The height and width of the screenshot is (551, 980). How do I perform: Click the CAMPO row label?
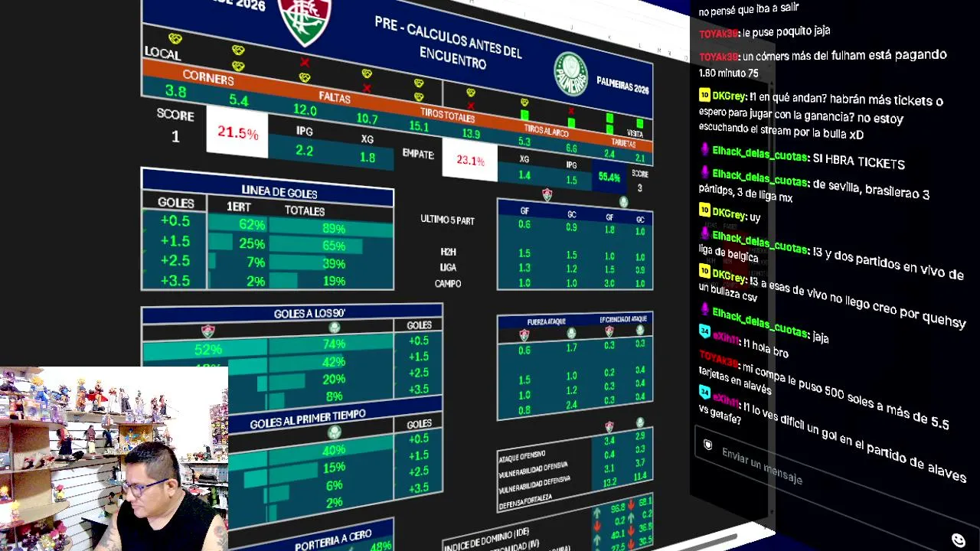[x=448, y=284]
